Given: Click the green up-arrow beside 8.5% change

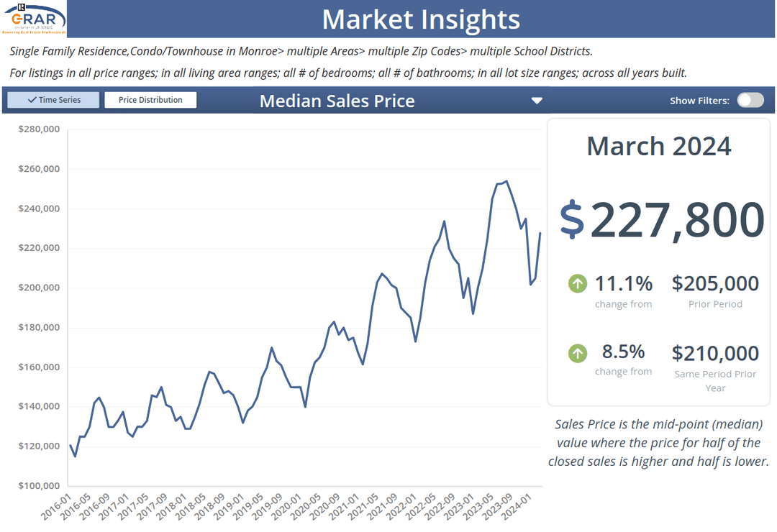Looking at the screenshot, I should click(578, 352).
